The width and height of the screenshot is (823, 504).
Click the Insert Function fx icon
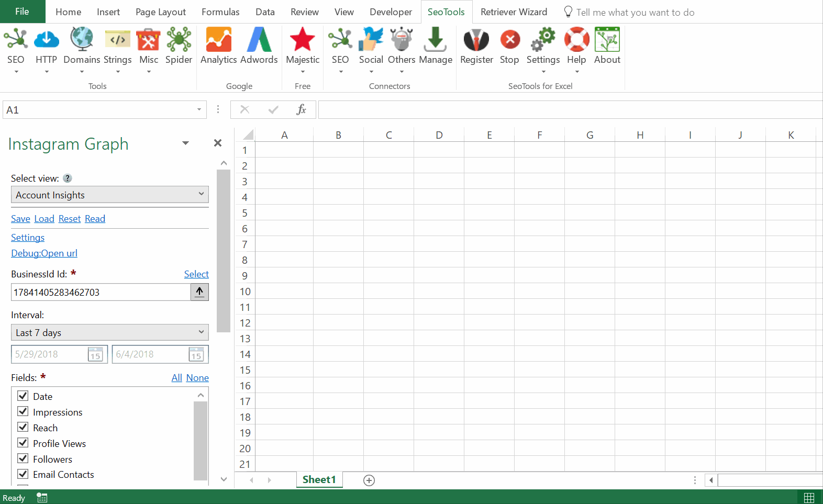coord(301,109)
